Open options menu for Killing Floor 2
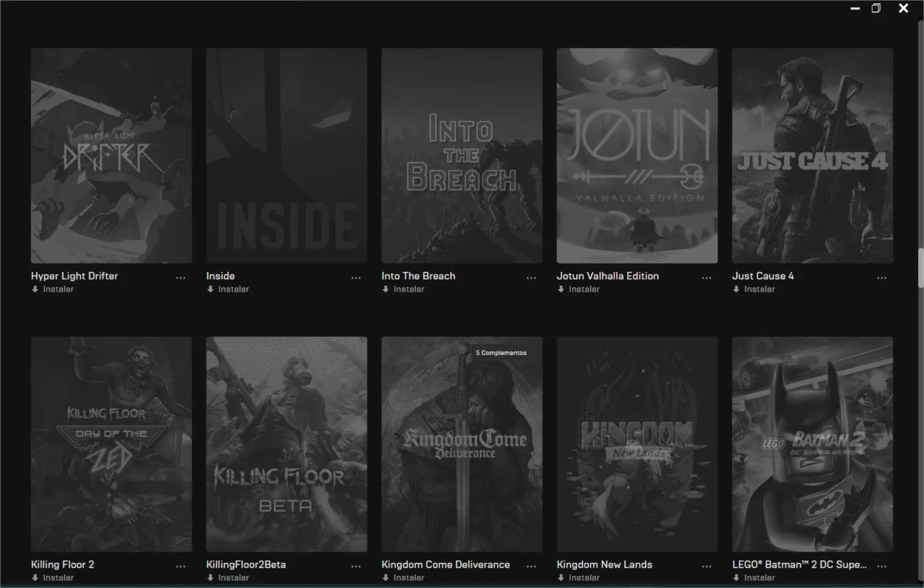This screenshot has height=588, width=924. pyautogui.click(x=181, y=567)
